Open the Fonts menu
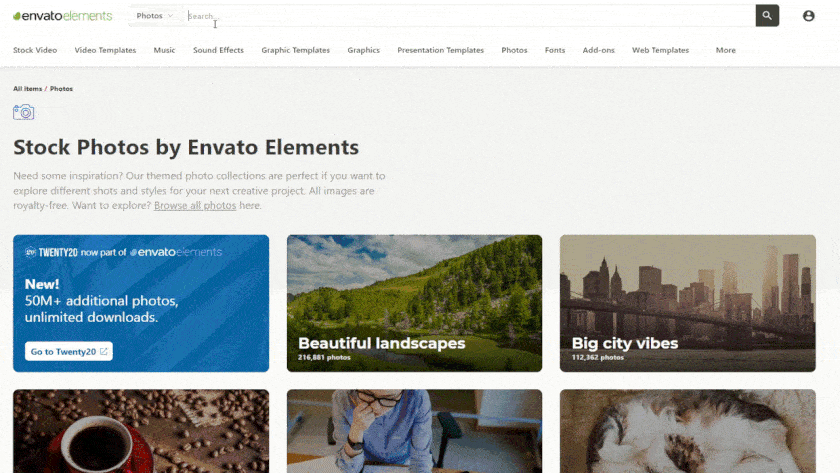 554,50
